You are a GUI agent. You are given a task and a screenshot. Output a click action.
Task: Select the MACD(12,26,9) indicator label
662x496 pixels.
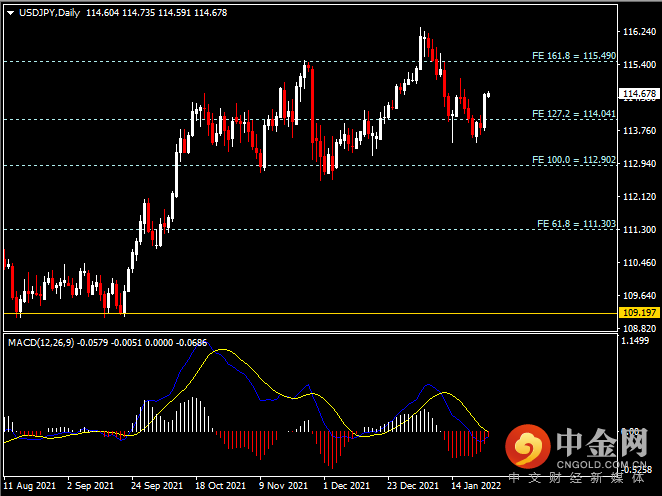[41, 343]
